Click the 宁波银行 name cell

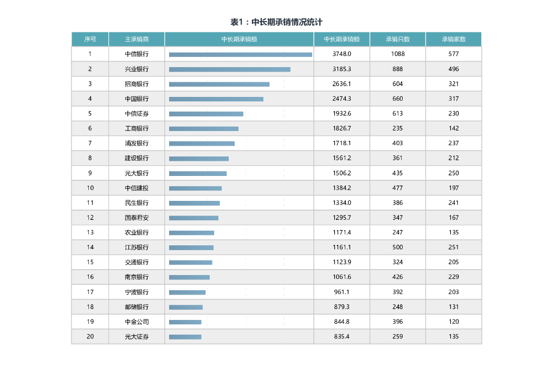137,292
